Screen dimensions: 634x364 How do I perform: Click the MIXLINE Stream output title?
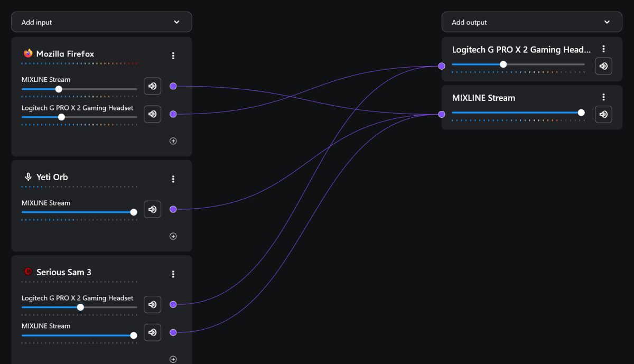tap(483, 98)
